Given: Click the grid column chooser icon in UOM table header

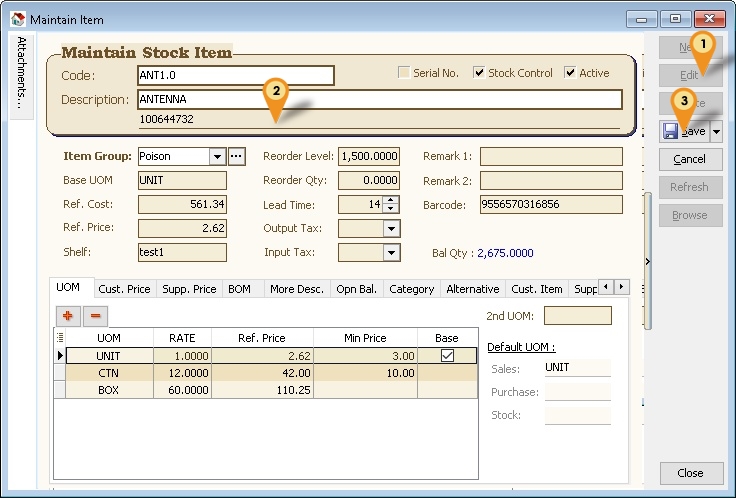Looking at the screenshot, I should (x=59, y=338).
